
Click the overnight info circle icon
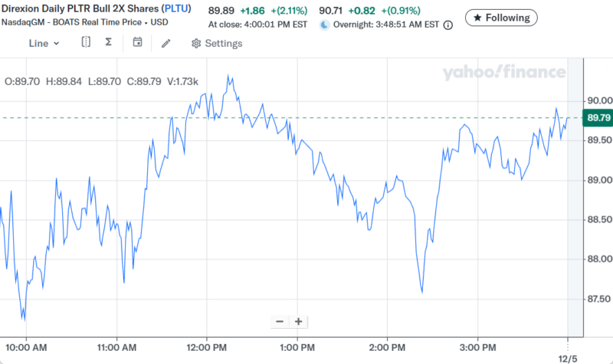tap(448, 25)
